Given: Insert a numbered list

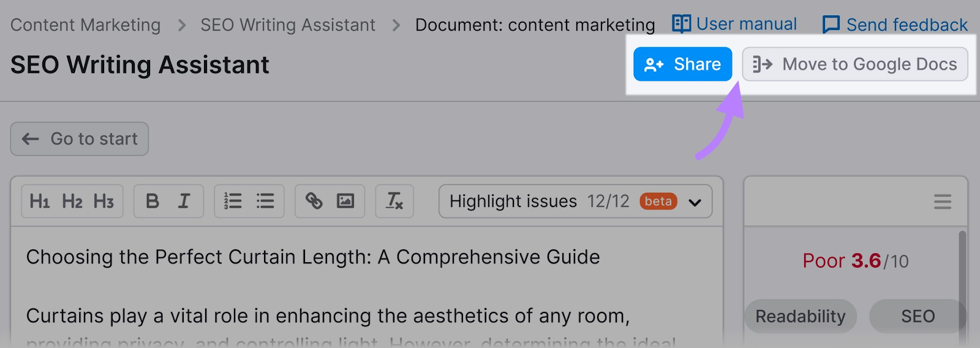Looking at the screenshot, I should coord(233,201).
